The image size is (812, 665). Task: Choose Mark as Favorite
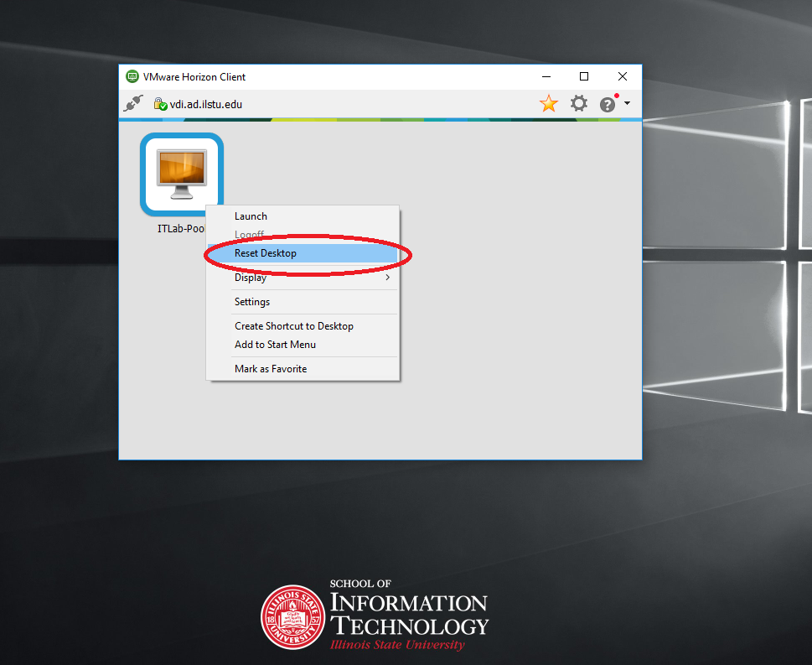(303, 369)
